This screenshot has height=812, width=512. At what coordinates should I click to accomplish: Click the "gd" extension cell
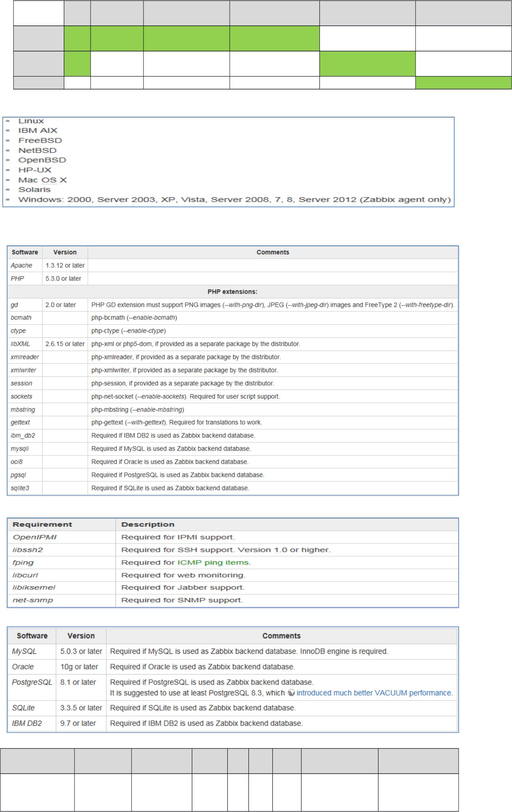tap(25, 305)
